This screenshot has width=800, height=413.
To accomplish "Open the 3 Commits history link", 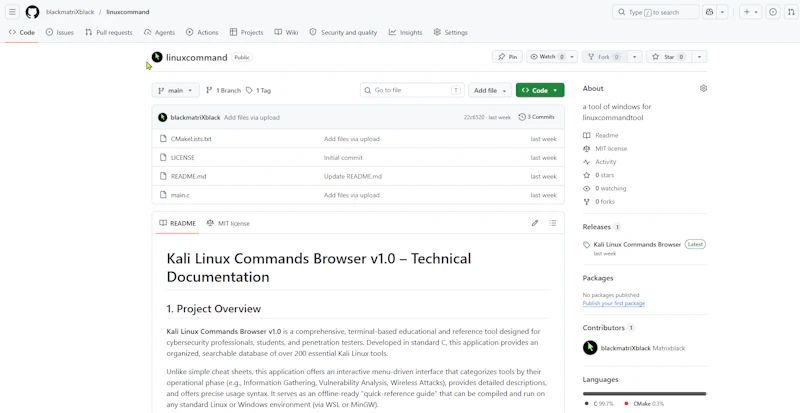I will coord(536,117).
